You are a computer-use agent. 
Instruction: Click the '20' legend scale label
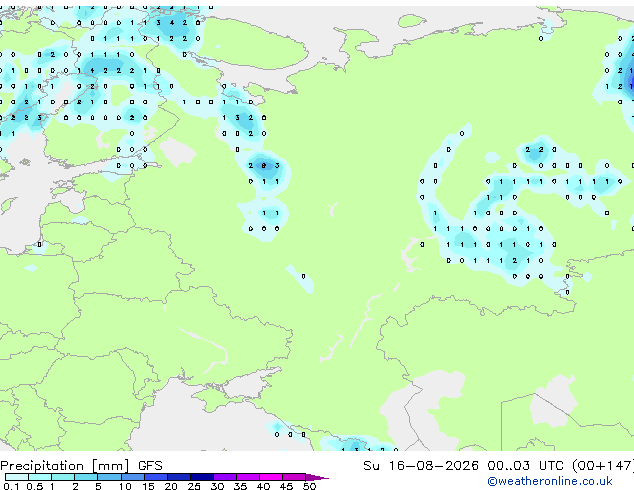click(171, 486)
